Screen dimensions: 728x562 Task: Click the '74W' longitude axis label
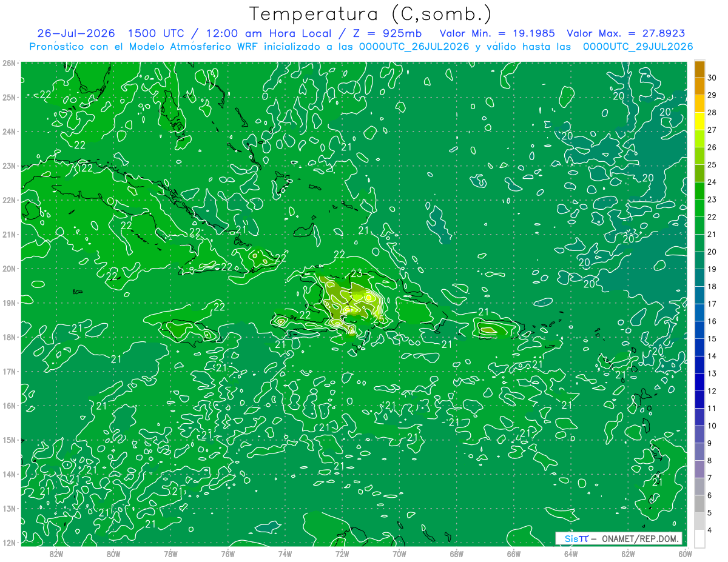285,553
